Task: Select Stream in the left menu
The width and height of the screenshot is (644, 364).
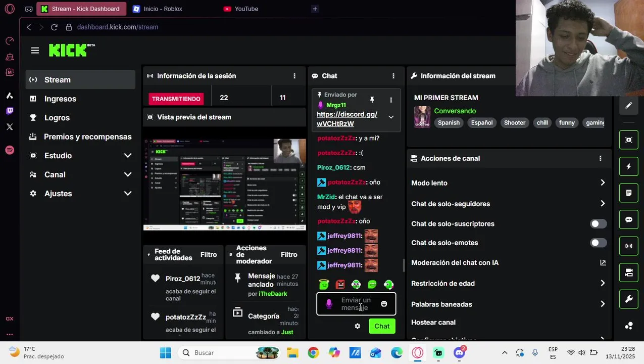Action: (x=80, y=80)
